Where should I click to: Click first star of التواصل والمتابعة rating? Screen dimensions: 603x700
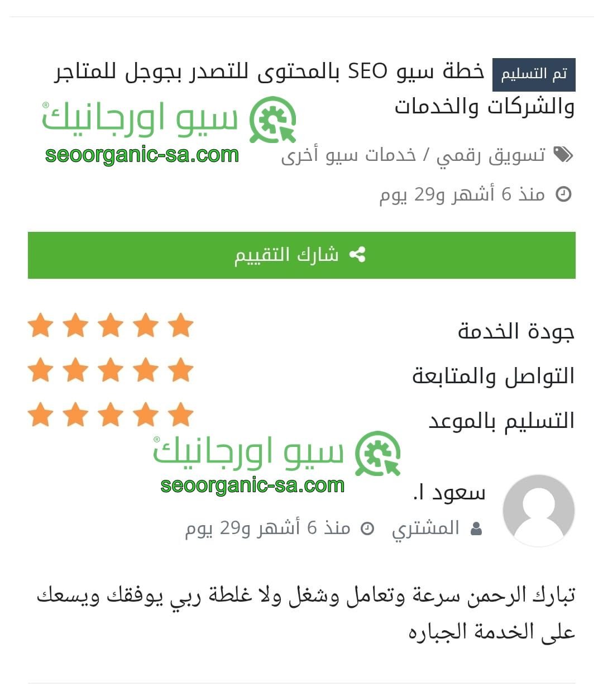pyautogui.click(x=181, y=370)
